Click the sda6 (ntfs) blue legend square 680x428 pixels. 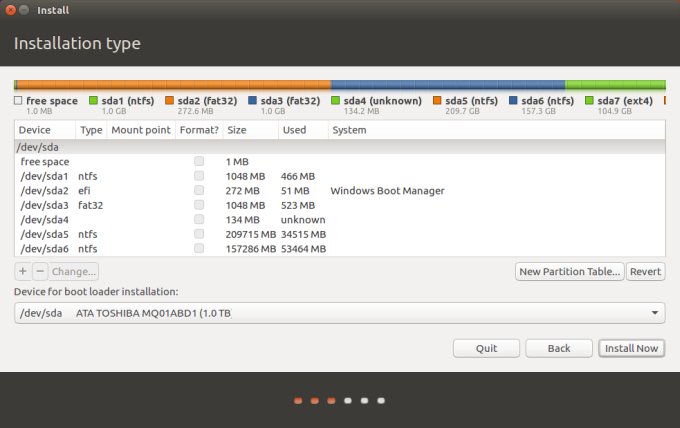513,101
